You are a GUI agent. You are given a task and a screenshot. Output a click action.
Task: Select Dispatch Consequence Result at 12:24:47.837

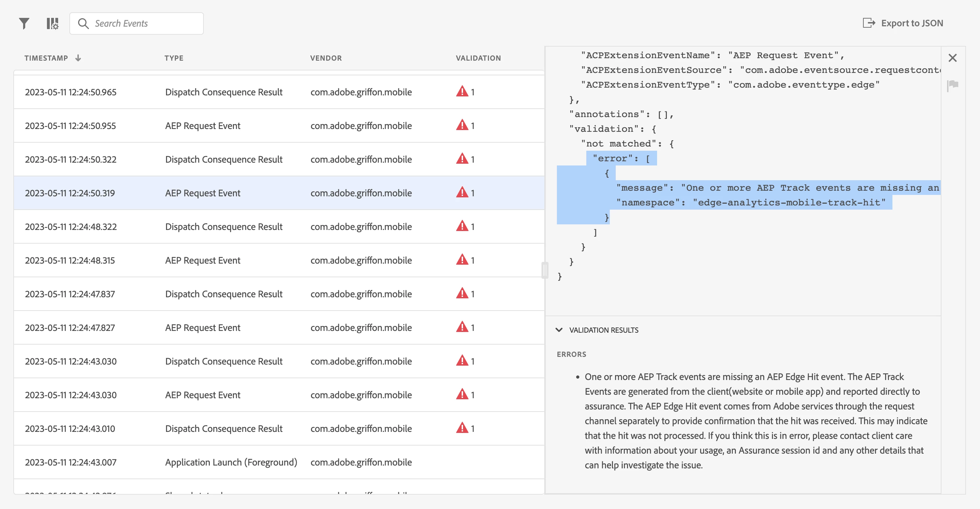pos(223,294)
